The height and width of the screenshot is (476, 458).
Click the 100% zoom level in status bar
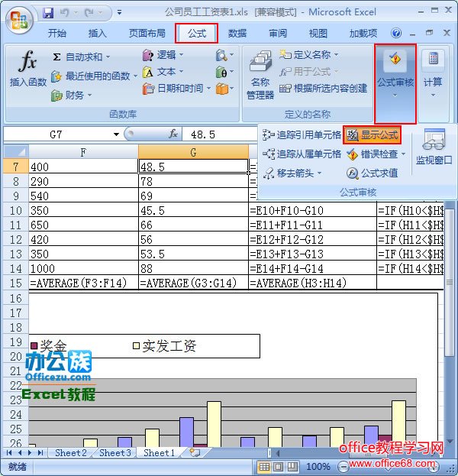[x=318, y=467]
